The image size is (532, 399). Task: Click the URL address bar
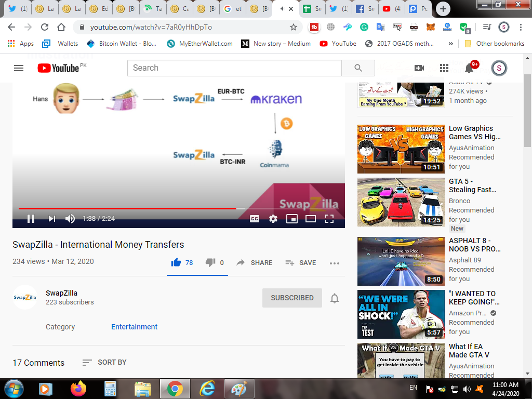pyautogui.click(x=183, y=27)
